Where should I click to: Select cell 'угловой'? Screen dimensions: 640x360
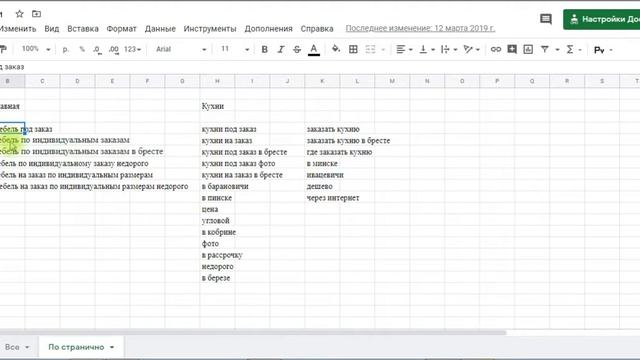(216, 221)
